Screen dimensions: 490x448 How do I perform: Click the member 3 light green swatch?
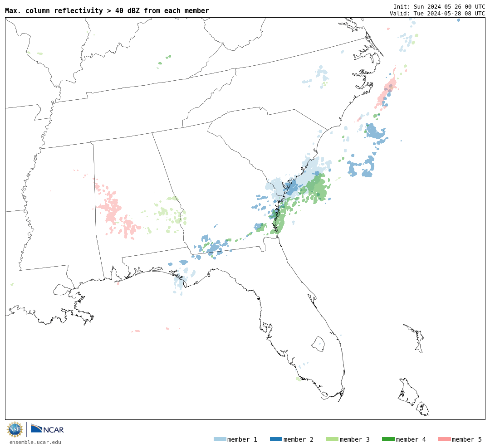(332, 439)
